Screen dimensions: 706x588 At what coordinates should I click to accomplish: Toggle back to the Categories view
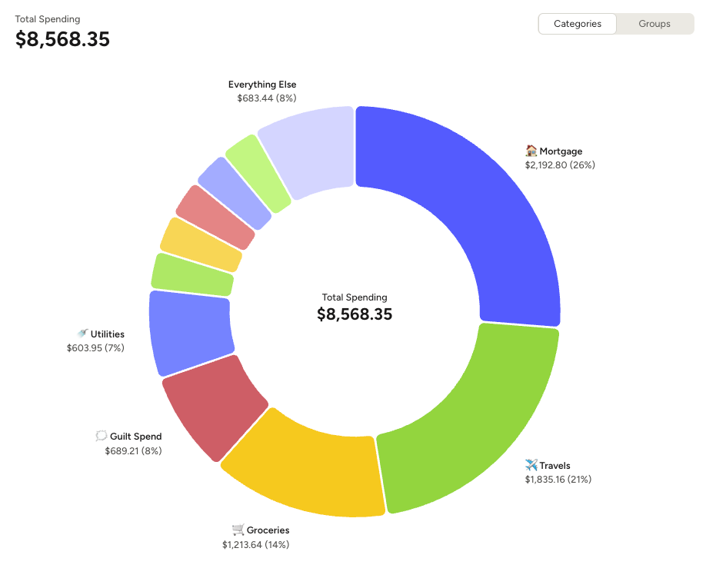[577, 24]
